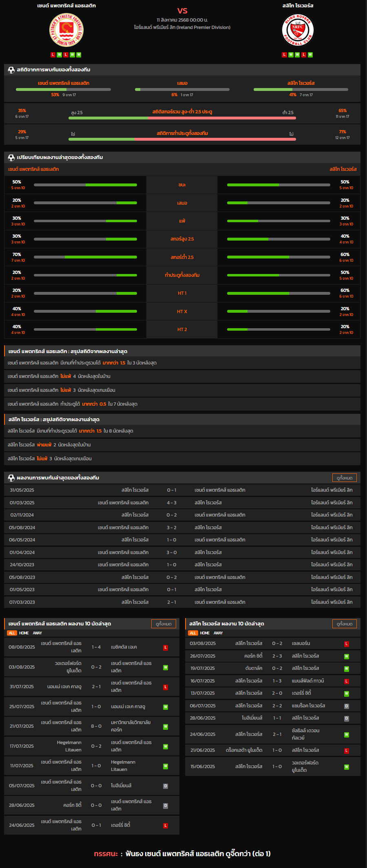Viewport: 367px width, 868px height.
Task: Click W badge in 19/07/2025 Dundalk 0-2 row
Action: click(347, 669)
